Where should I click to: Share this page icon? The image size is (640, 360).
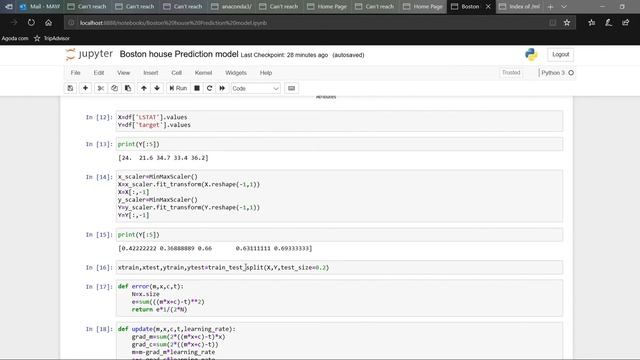(626, 23)
